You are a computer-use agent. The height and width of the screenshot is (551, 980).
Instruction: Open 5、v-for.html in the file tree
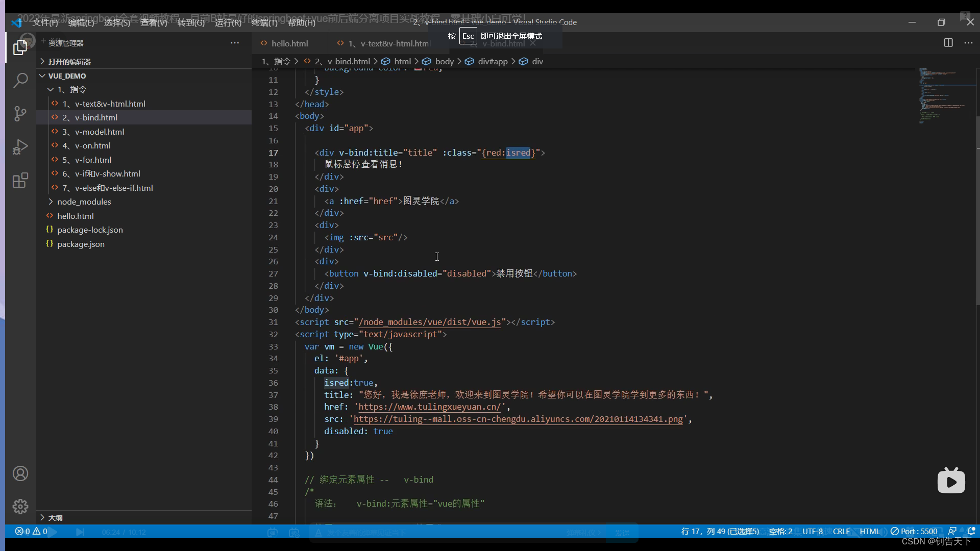point(143,160)
